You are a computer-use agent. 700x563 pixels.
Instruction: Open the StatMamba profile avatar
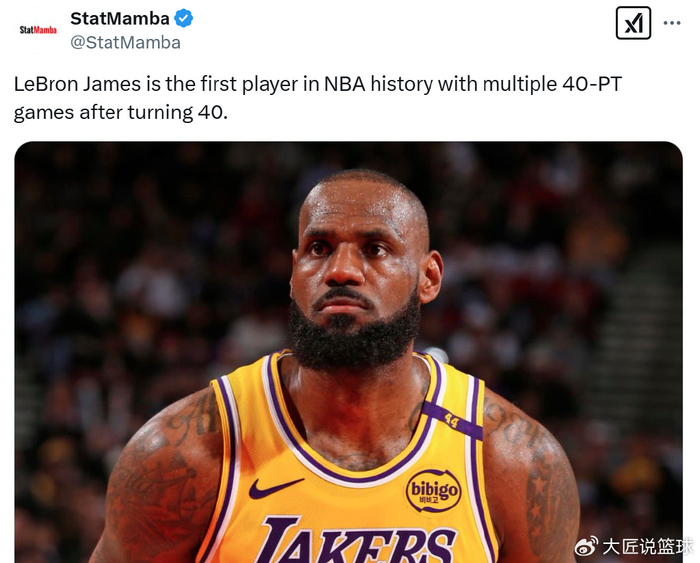click(38, 30)
